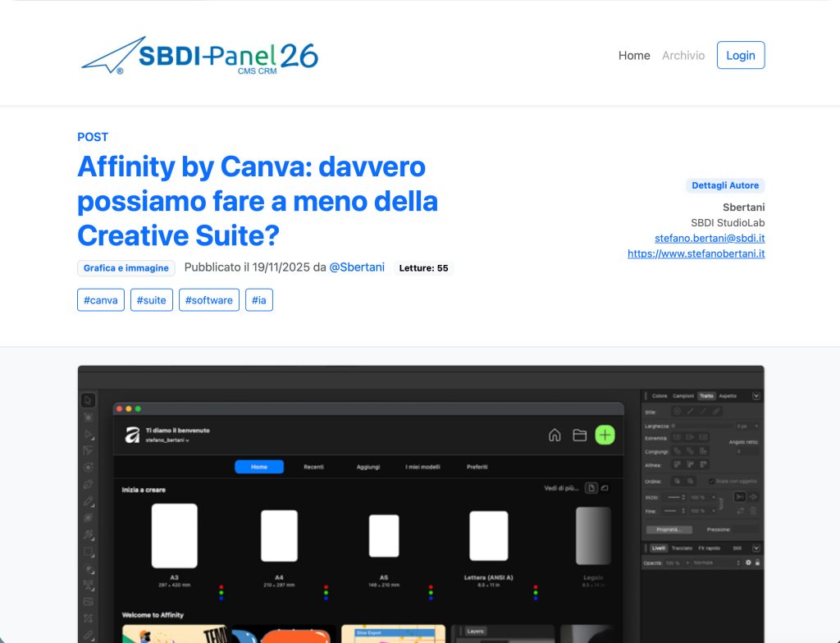
Task: Open the stefano.bertani@sbdi.it email link
Action: point(710,238)
